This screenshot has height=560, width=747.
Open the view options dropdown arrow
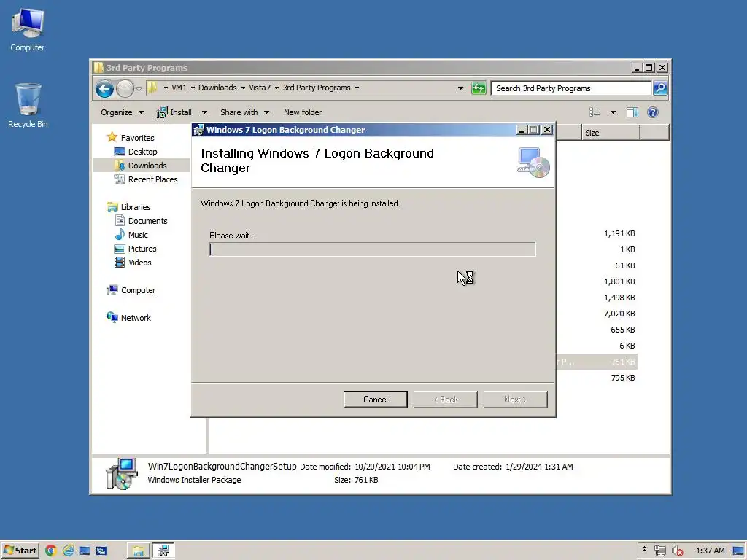click(613, 112)
